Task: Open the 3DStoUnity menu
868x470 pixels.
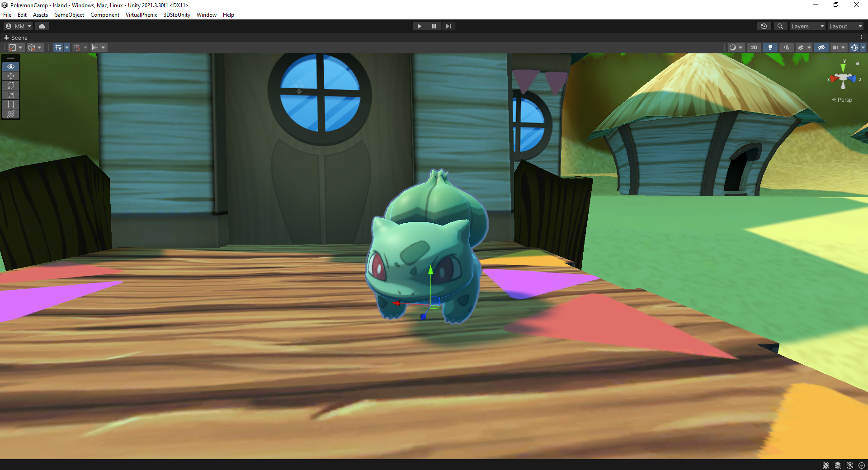Action: tap(177, 15)
